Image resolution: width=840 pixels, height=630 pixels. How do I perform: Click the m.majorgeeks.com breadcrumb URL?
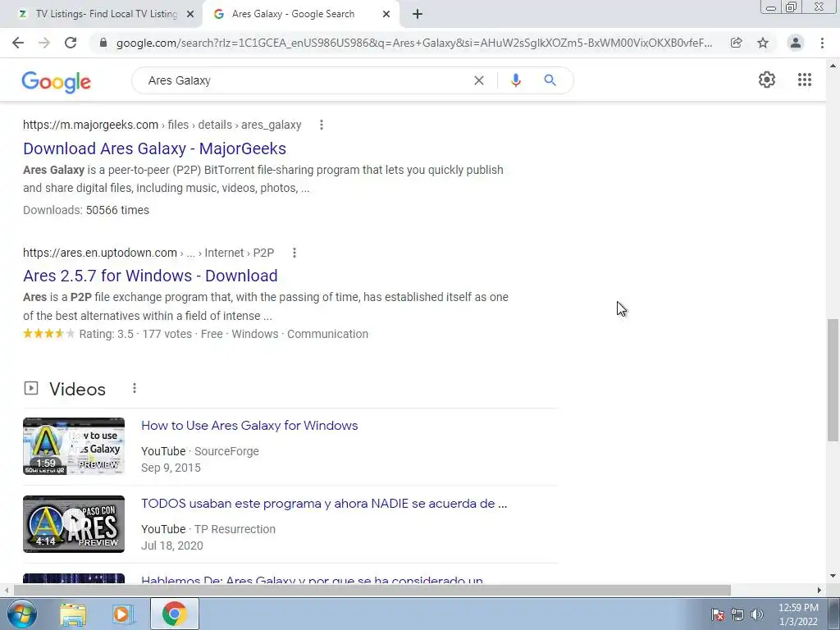point(162,125)
